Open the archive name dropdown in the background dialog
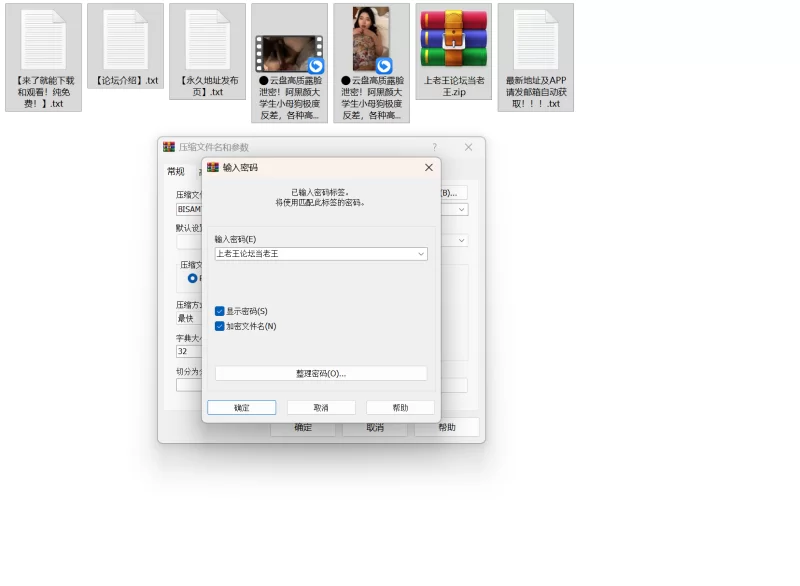 pos(461,210)
